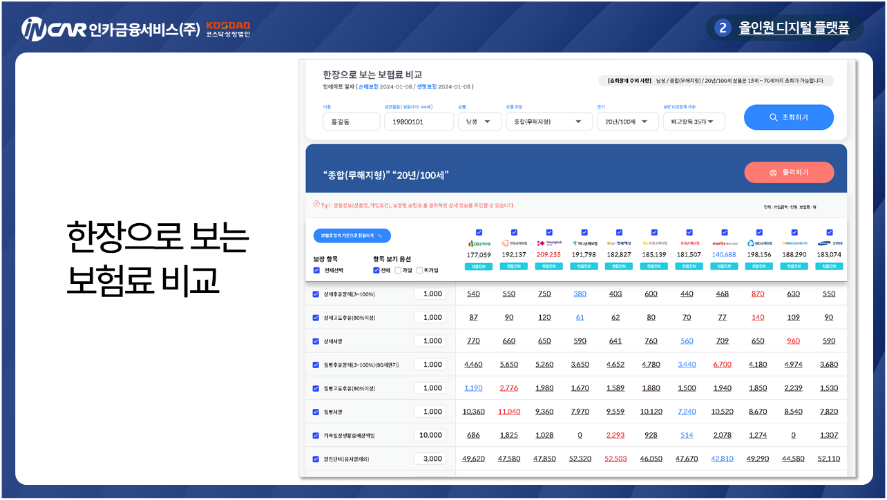Click the blue value 1,190 in table
This screenshot has height=500, width=887.
click(x=473, y=389)
